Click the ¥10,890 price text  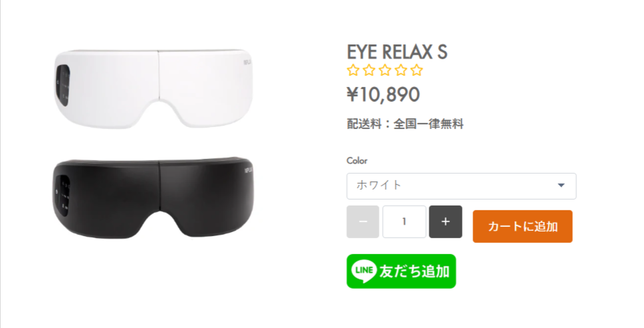(383, 94)
